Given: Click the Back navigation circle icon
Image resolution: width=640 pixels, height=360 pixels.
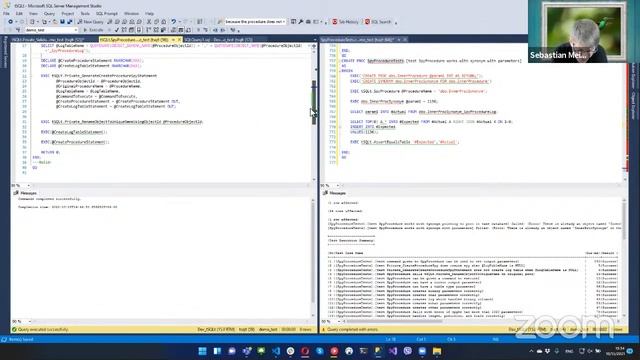Looking at the screenshot, I should pos(11,22).
